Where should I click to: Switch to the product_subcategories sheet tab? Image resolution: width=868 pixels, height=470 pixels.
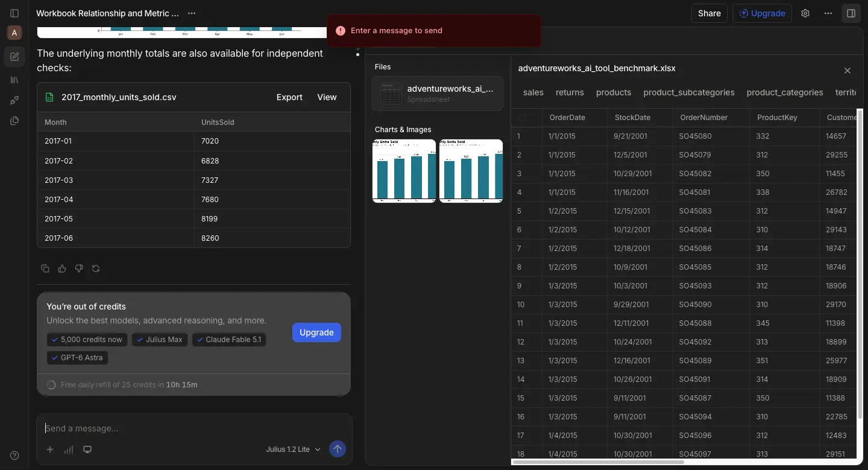click(689, 92)
